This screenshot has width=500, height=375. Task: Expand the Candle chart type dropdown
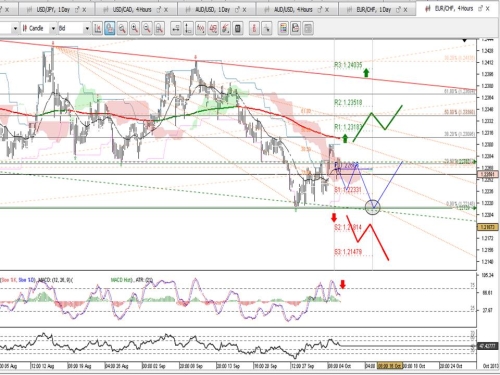point(53,29)
